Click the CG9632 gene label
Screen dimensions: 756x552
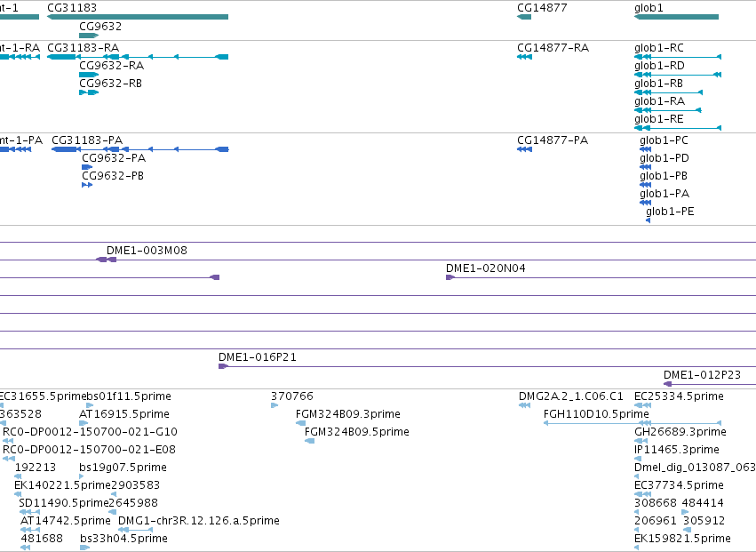point(100,27)
